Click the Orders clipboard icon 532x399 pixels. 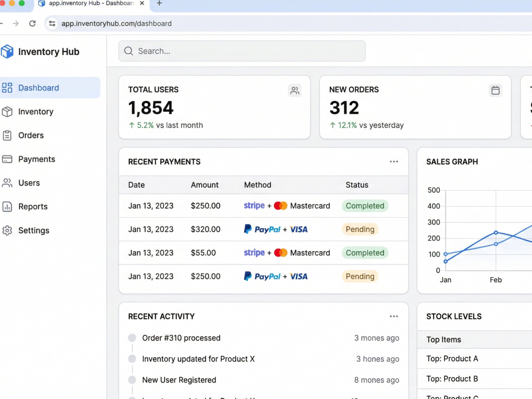[7, 135]
